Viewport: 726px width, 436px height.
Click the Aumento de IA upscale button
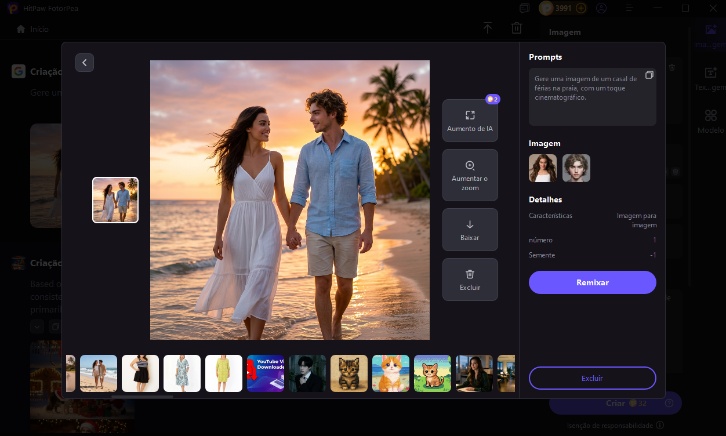[x=470, y=121]
